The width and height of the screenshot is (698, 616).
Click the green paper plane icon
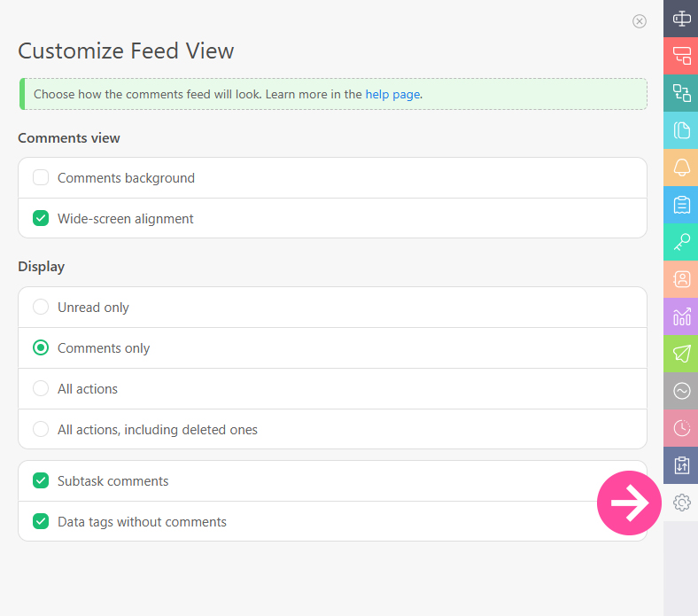point(681,354)
